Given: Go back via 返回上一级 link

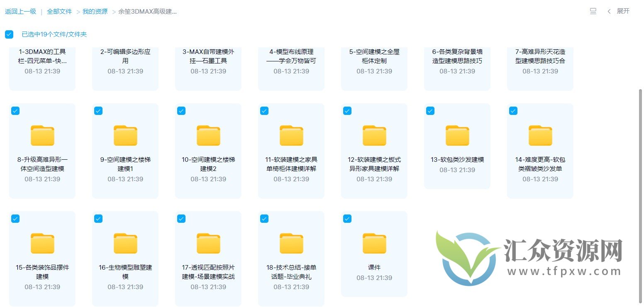Looking at the screenshot, I should coord(21,12).
